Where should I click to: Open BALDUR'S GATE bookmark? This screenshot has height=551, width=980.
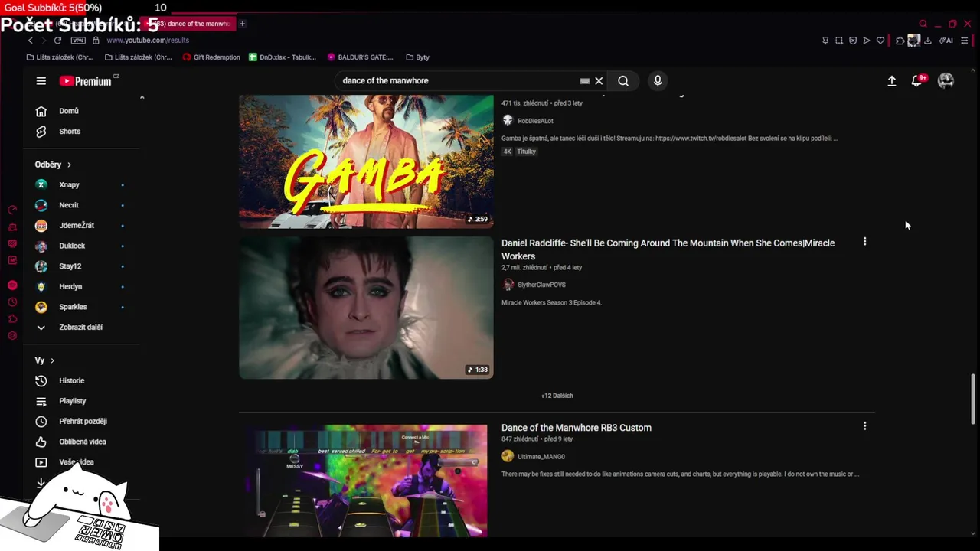point(360,57)
